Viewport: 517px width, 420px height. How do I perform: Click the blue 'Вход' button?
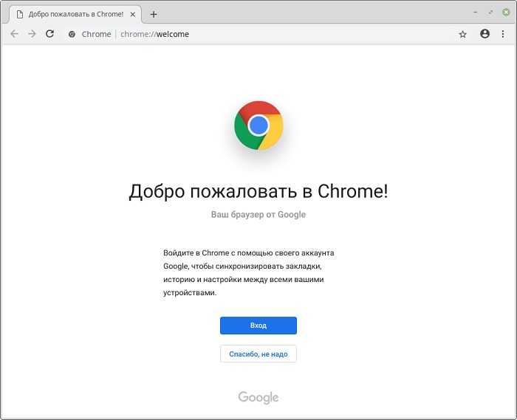(x=258, y=326)
